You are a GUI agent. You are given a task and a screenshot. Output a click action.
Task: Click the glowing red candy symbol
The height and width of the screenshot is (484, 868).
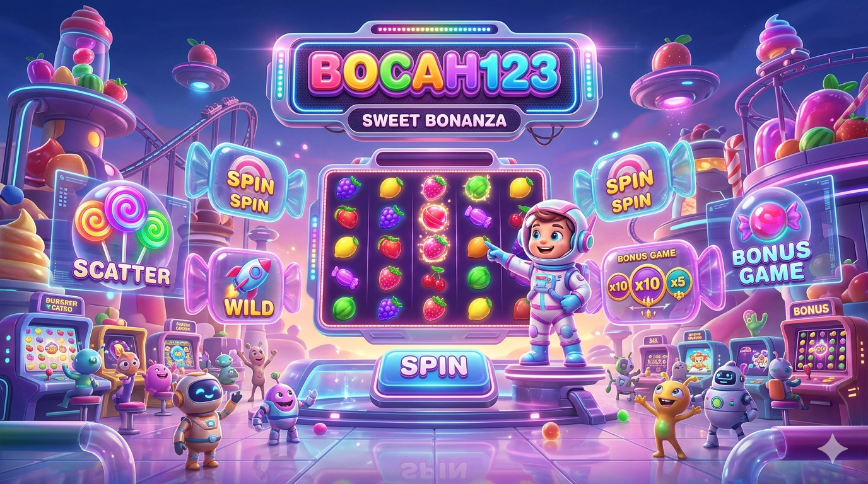(x=434, y=217)
